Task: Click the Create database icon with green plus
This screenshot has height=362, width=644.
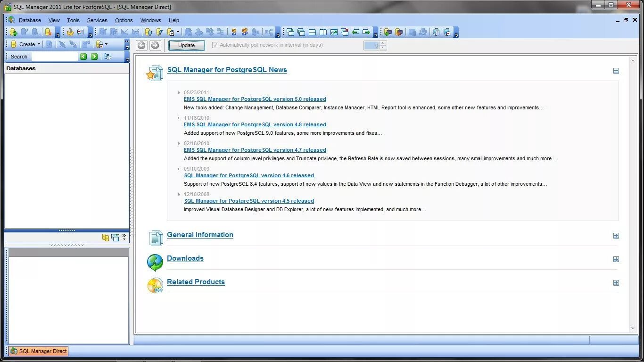Action: click(x=13, y=32)
